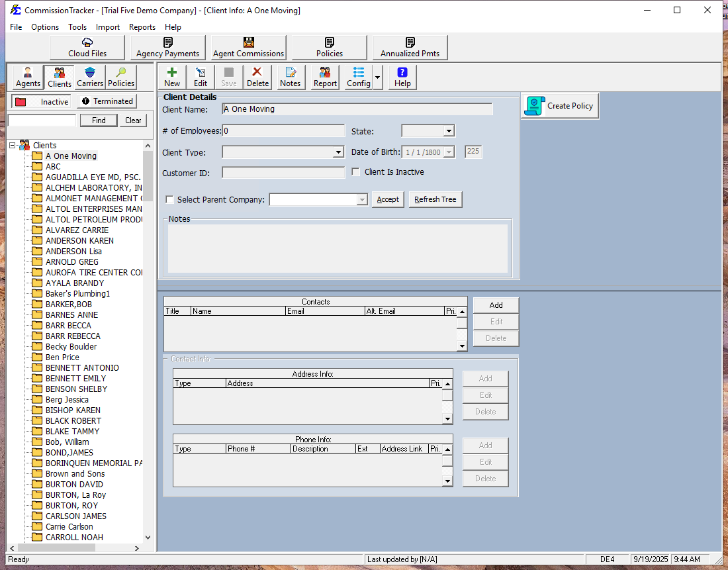Click the Clear search button
This screenshot has height=570, width=728.
pyautogui.click(x=133, y=120)
